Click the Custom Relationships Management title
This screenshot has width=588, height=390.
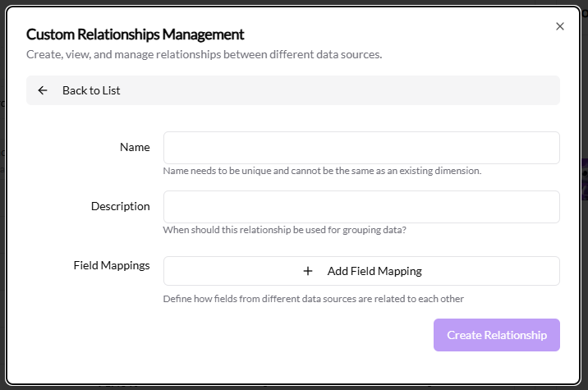[x=135, y=34]
